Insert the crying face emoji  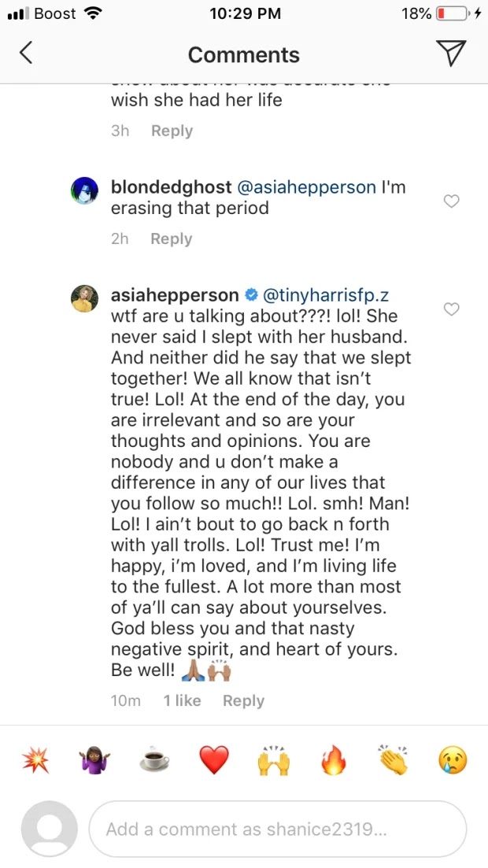453,760
